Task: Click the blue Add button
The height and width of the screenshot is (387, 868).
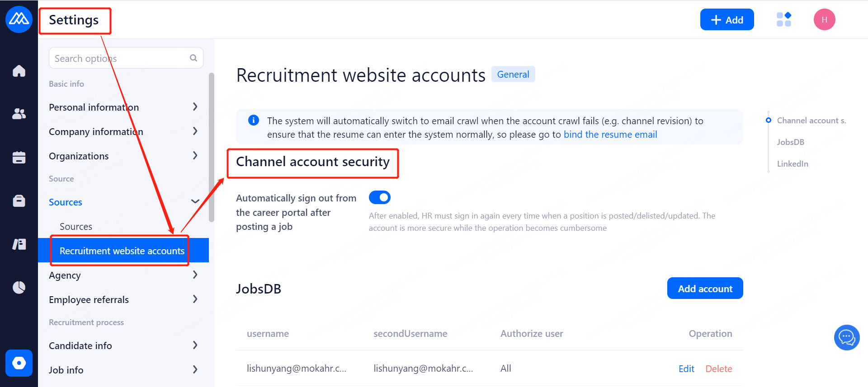Action: (x=726, y=20)
